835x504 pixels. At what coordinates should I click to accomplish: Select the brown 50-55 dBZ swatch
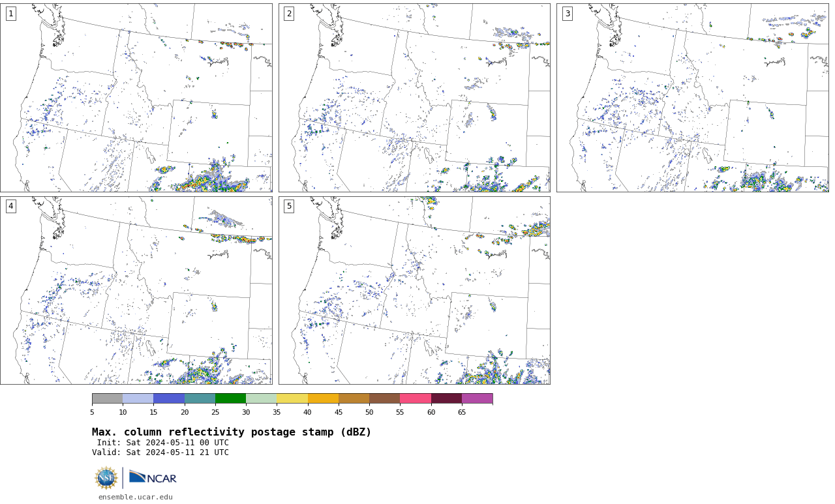[384, 398]
